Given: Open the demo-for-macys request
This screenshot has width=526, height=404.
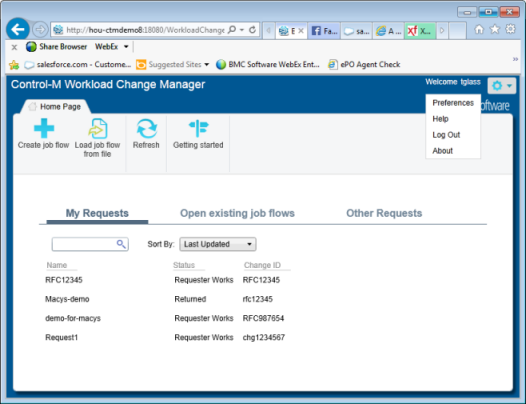Looking at the screenshot, I should click(x=73, y=318).
